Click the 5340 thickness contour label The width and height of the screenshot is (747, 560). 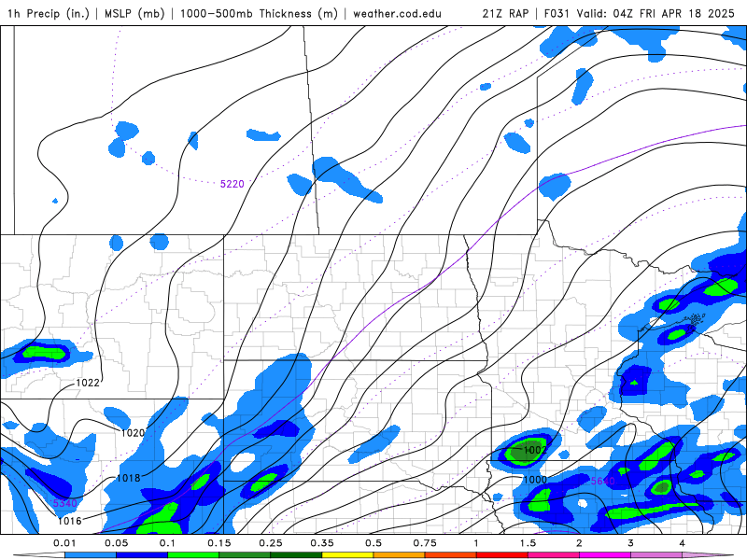coord(64,503)
